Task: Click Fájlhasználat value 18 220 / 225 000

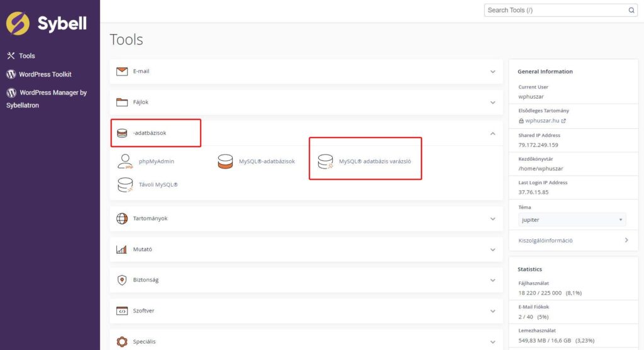Action: click(x=540, y=293)
